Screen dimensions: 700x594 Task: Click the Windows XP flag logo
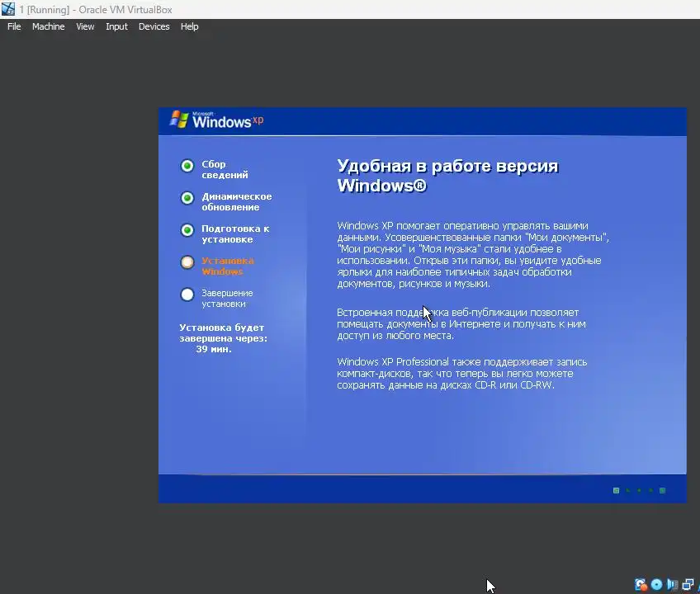179,119
